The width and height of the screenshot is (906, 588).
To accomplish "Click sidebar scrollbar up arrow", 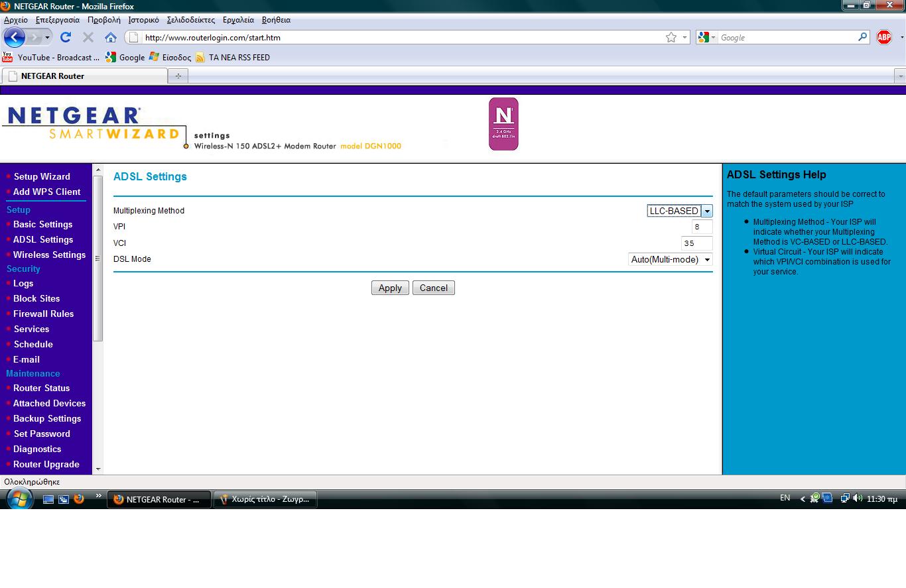I will coord(98,170).
